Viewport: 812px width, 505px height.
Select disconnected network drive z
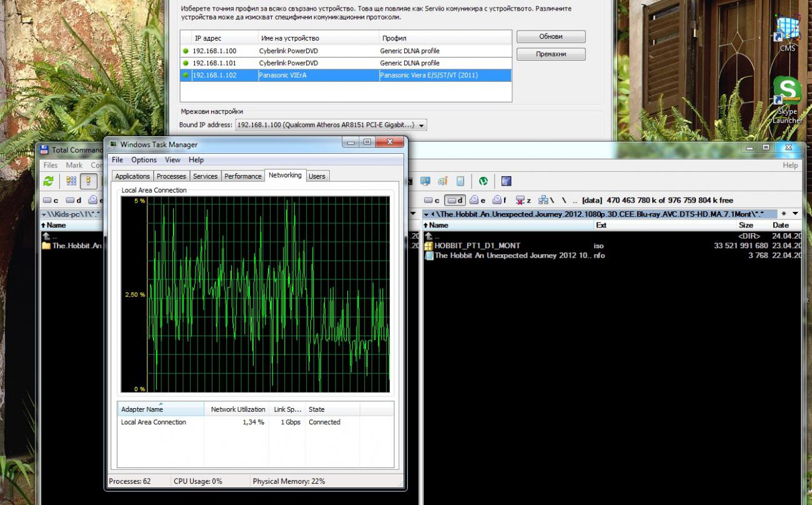[523, 201]
